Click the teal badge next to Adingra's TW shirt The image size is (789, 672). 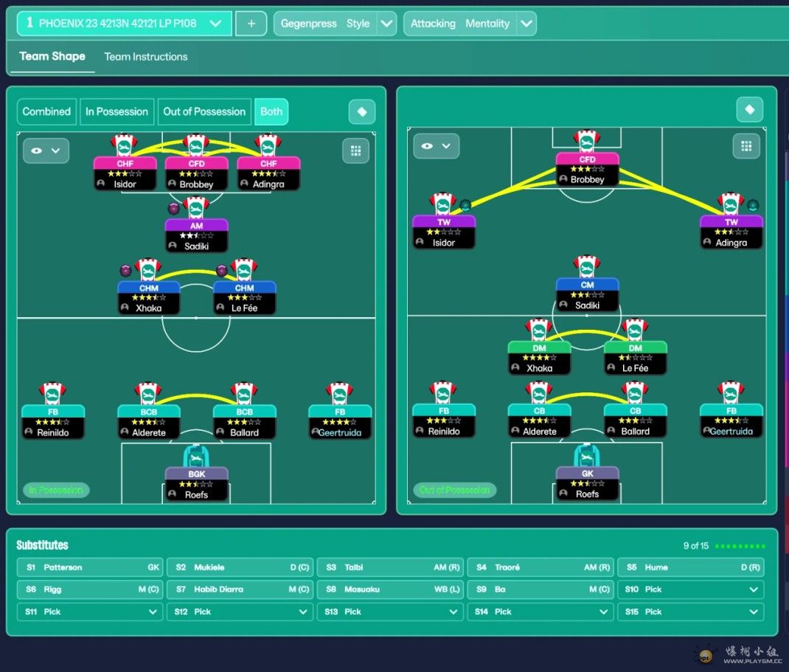coord(752,205)
